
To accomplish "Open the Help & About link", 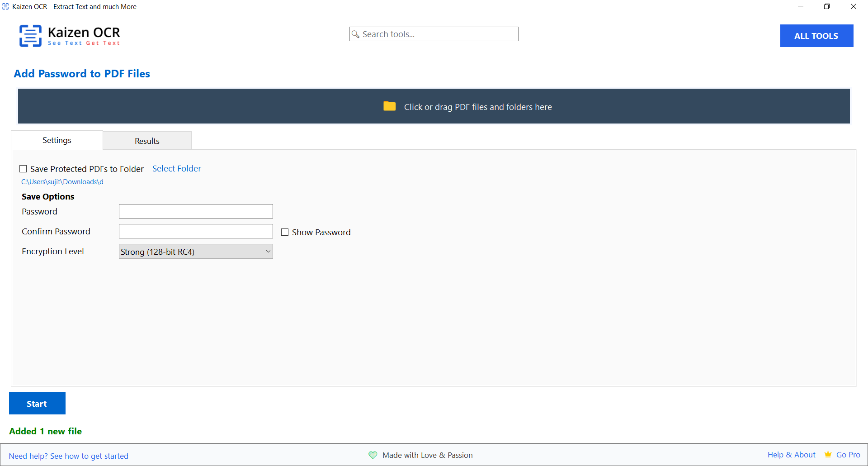I will [791, 455].
